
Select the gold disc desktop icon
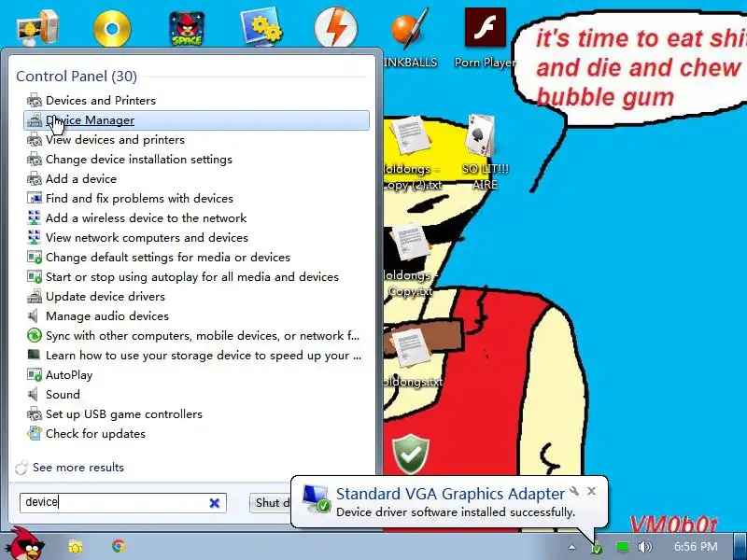[112, 29]
